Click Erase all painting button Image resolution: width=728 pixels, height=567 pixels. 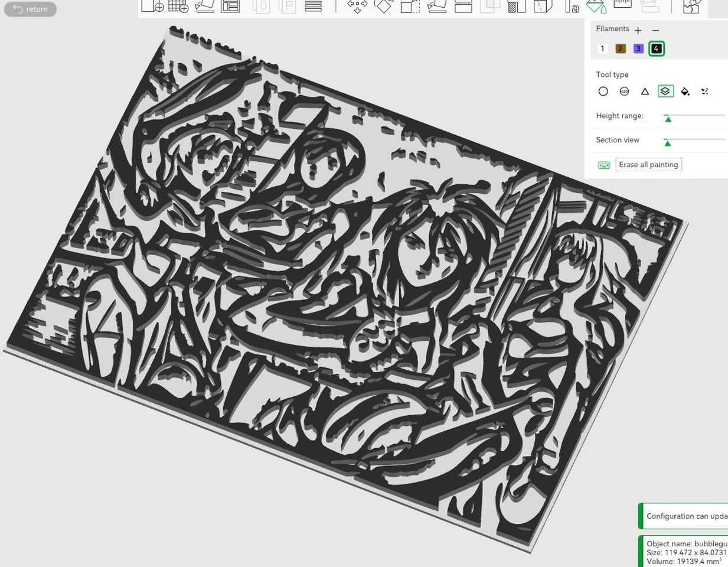(648, 165)
